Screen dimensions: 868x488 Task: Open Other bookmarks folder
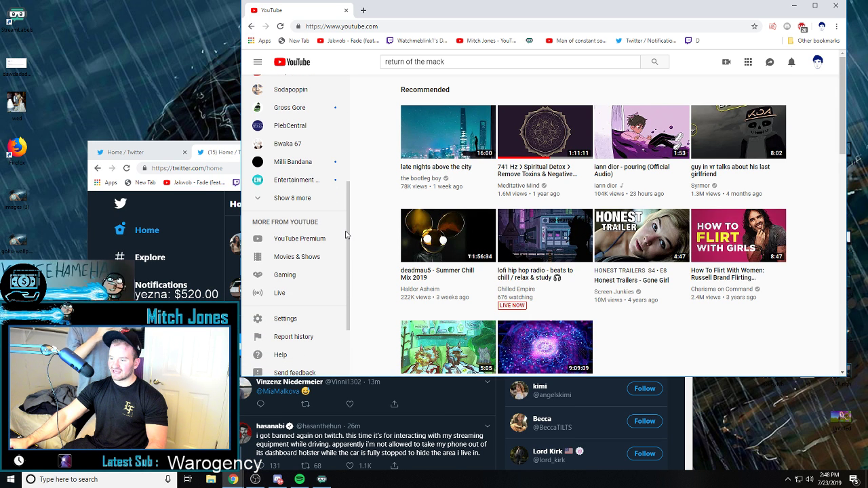tap(813, 41)
